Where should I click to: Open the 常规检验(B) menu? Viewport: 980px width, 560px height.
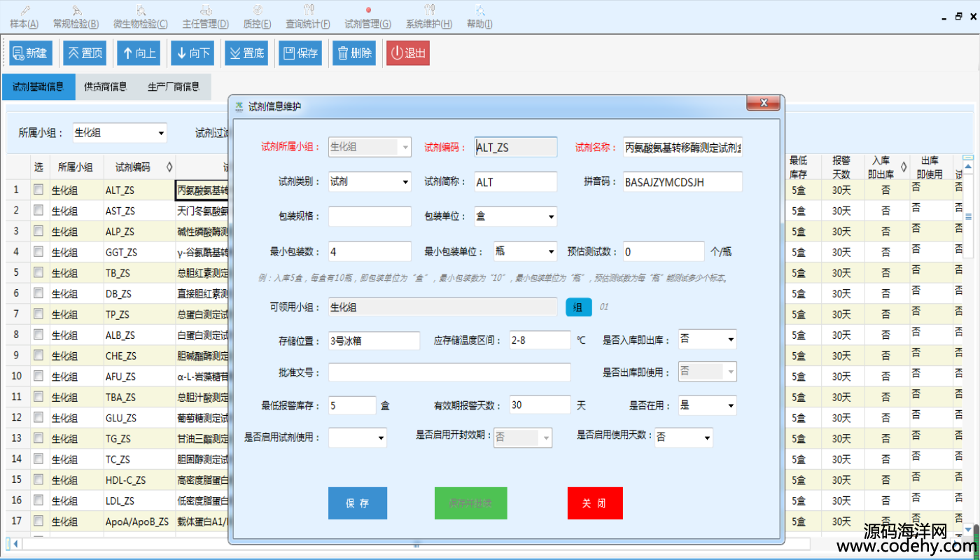(76, 17)
